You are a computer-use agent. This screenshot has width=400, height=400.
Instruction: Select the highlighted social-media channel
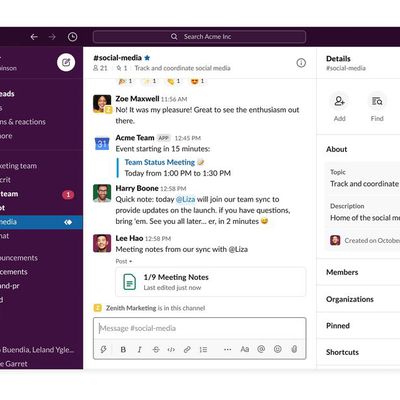coord(41,222)
